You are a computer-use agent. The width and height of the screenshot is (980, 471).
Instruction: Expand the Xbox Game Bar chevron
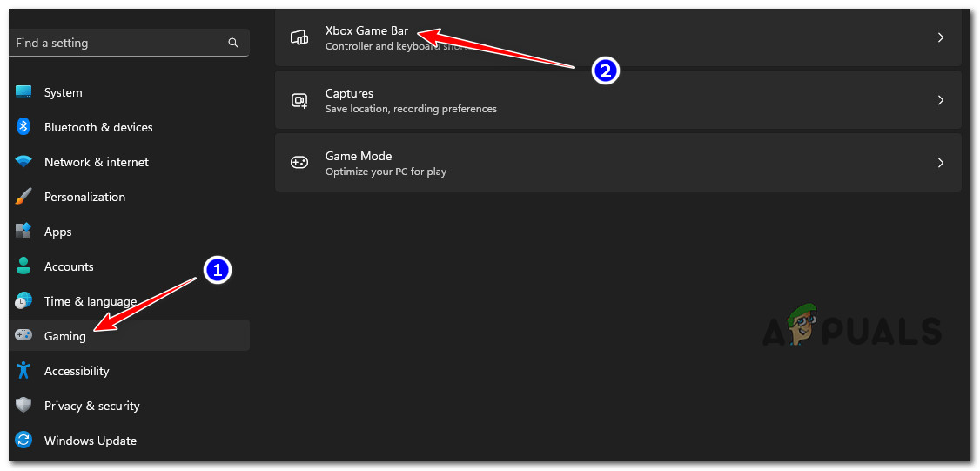(x=940, y=37)
